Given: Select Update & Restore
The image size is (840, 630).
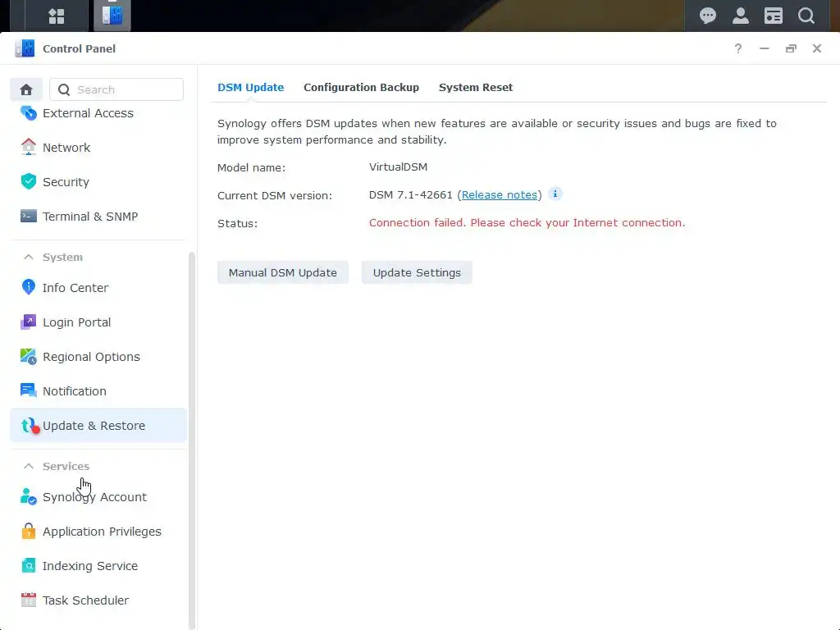Looking at the screenshot, I should tap(98, 426).
